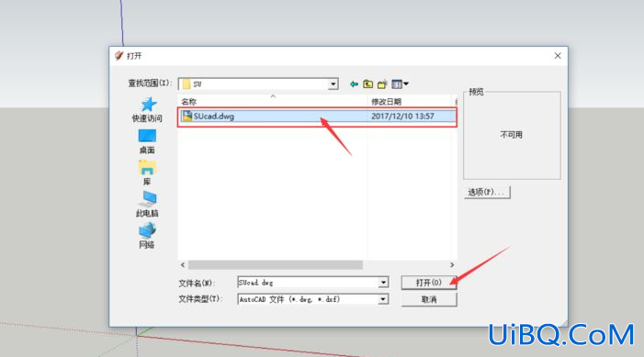This screenshot has width=644, height=357.
Task: Open Quick Access (快速访问) in sidebar
Action: pos(147,109)
